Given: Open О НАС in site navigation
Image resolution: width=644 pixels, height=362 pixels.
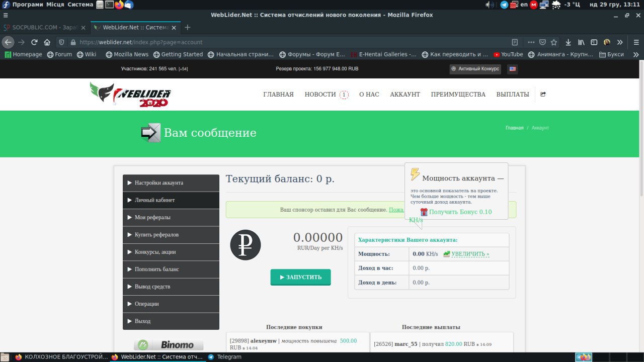Looking at the screenshot, I should pyautogui.click(x=369, y=95).
